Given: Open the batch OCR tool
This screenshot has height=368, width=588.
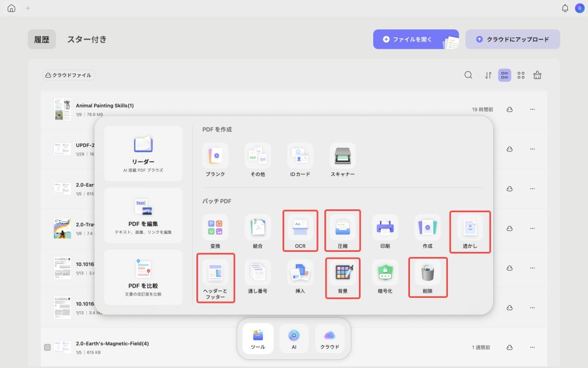Looking at the screenshot, I should [300, 231].
